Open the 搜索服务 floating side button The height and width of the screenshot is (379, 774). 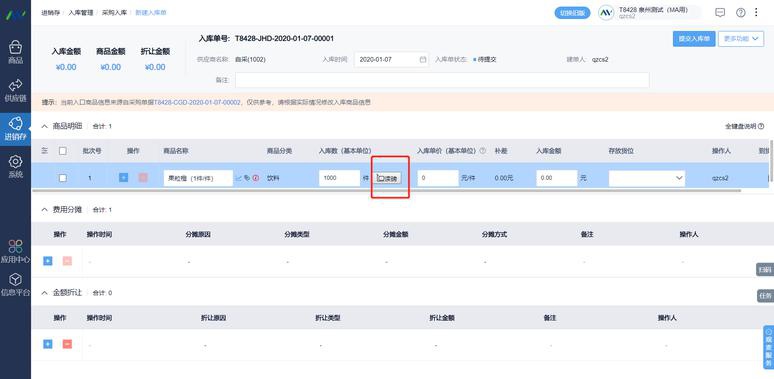point(768,347)
